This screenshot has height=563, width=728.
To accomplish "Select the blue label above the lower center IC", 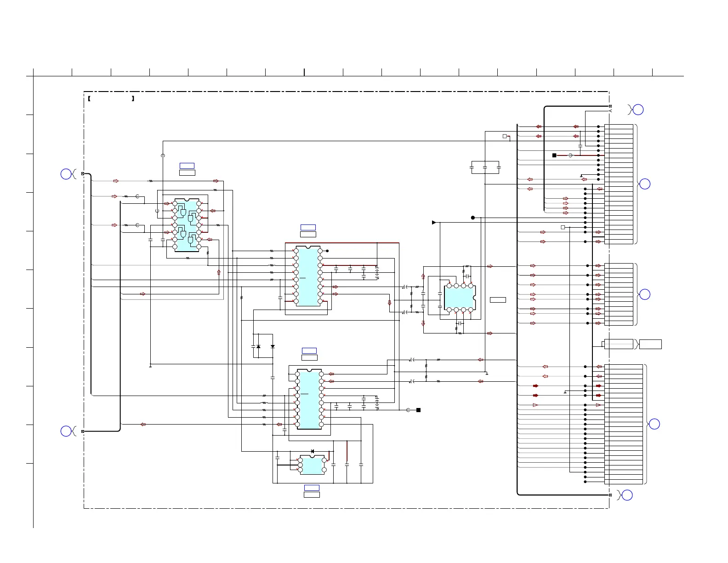I will (309, 350).
